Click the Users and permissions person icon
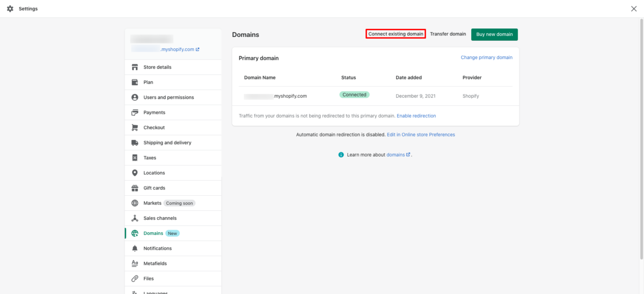This screenshot has height=294, width=644. point(135,98)
